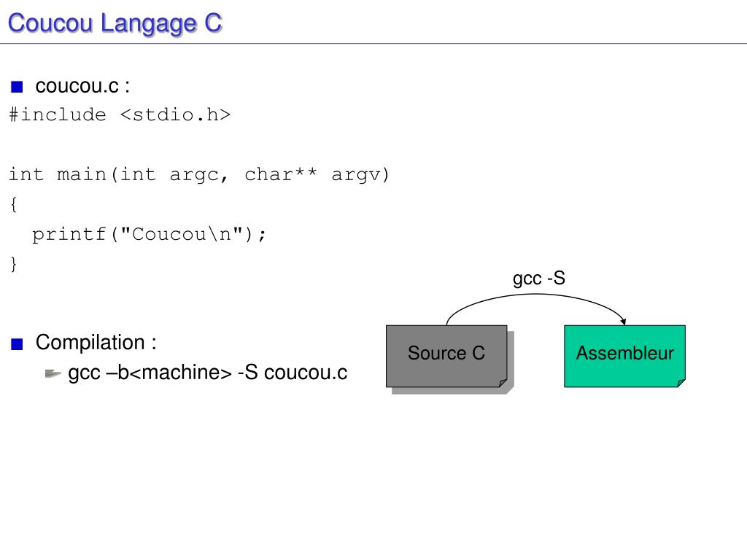Click the blue square bullet beside coucou.c
The image size is (747, 560).
coord(18,87)
